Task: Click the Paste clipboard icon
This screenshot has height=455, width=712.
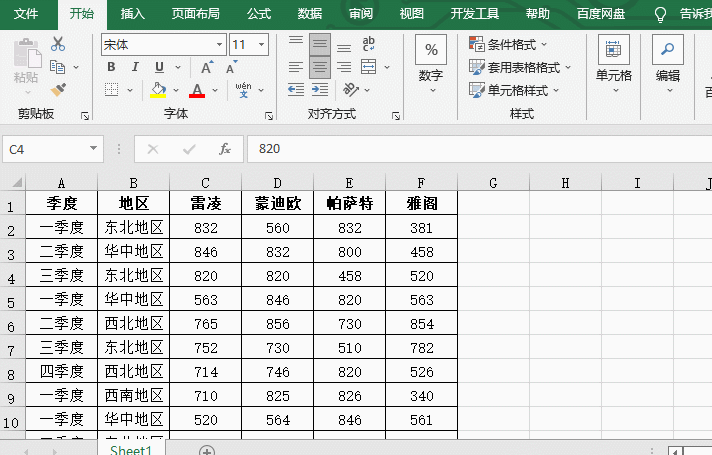Action: pyautogui.click(x=27, y=54)
